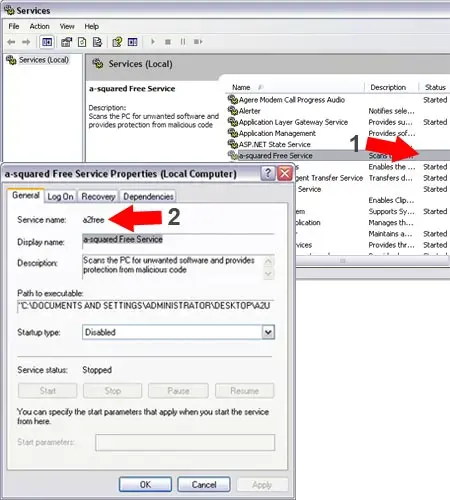The image size is (450, 500).
Task: Select the Agere Modem Call Progress Audio row
Action: (x=338, y=100)
